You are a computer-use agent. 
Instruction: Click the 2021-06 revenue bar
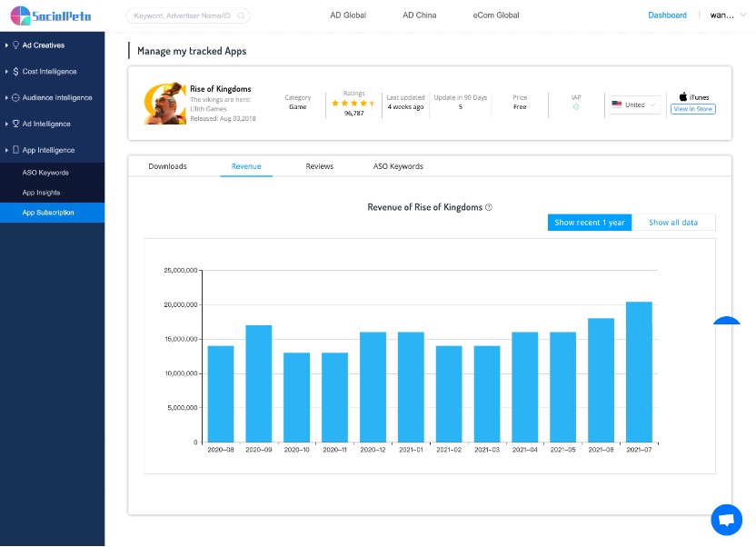pos(601,380)
